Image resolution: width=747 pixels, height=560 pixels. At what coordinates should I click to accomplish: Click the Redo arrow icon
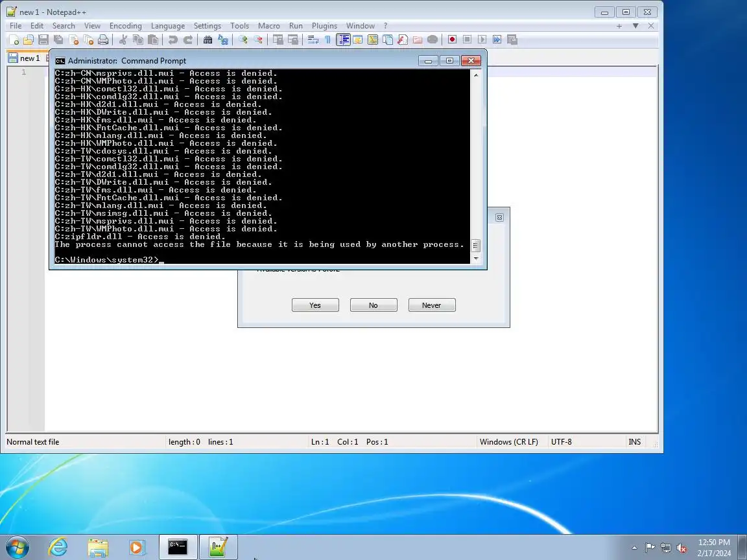click(187, 40)
